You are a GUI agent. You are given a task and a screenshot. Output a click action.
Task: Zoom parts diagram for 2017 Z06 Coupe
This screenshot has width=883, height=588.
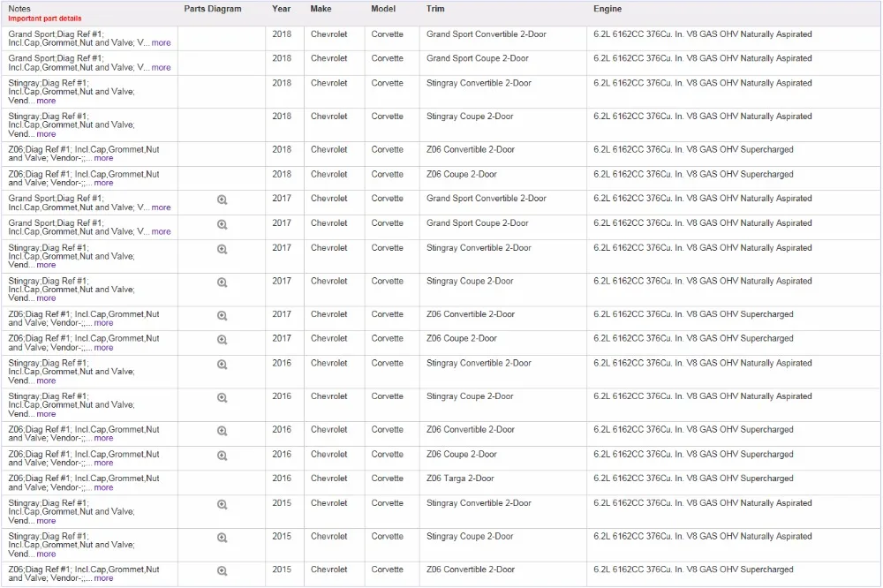223,340
